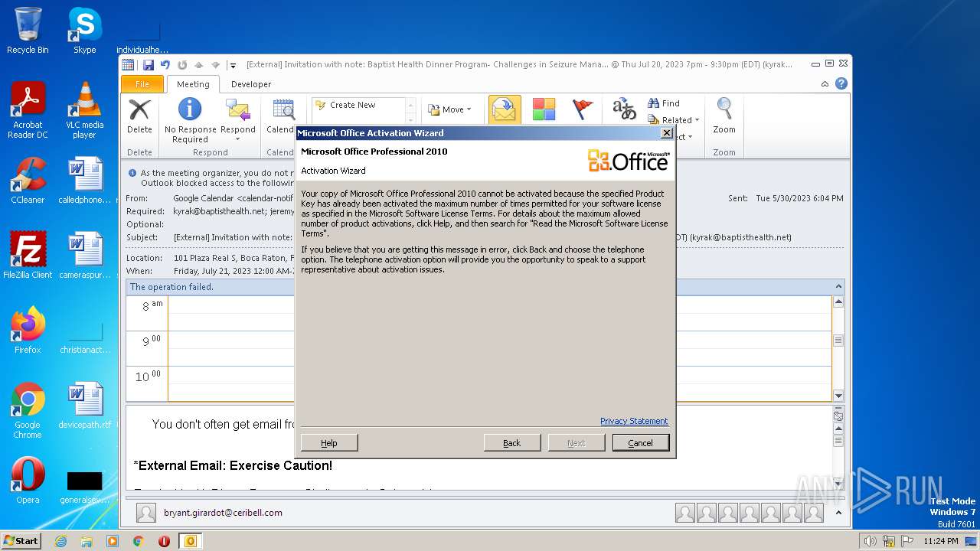This screenshot has width=980, height=551.
Task: Open Acrobat Reader DC desktop icon
Action: (x=28, y=109)
